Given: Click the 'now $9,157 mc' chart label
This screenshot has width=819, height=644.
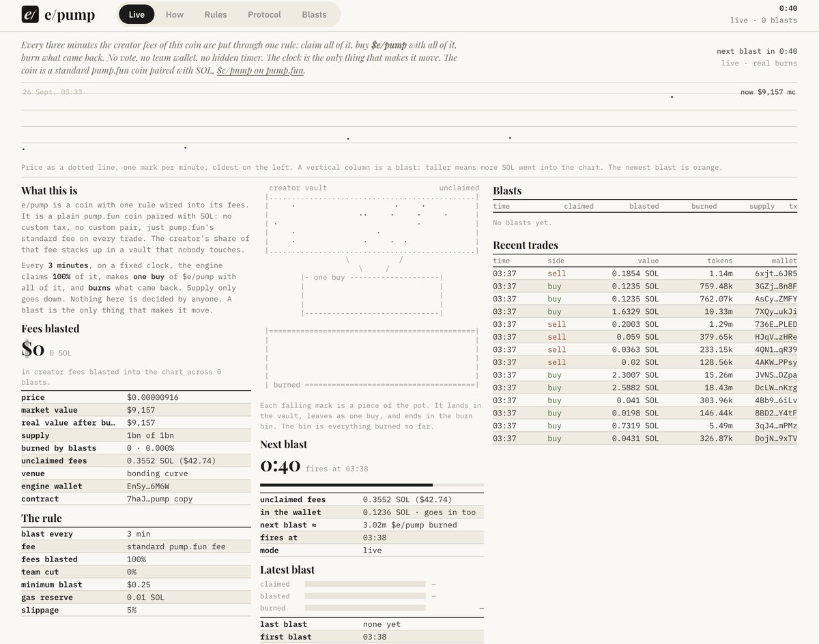Looking at the screenshot, I should 768,92.
